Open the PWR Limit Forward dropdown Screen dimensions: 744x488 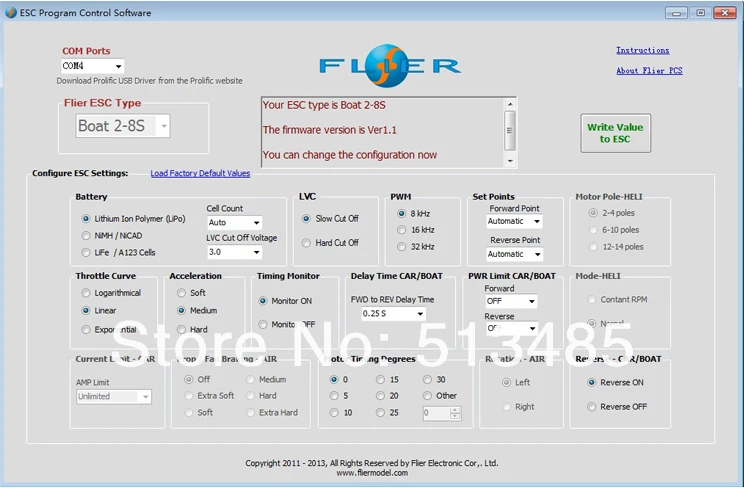(x=511, y=301)
